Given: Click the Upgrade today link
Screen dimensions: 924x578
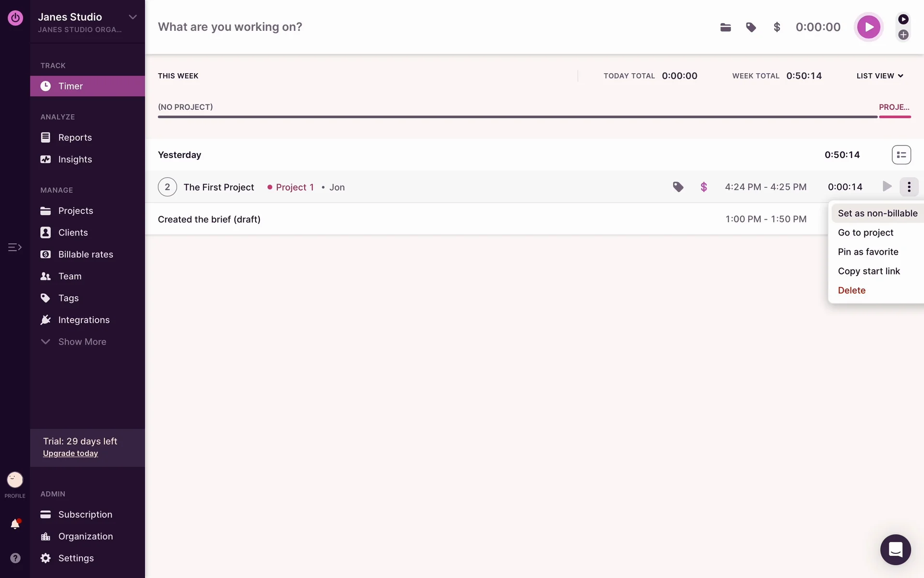Looking at the screenshot, I should [70, 453].
